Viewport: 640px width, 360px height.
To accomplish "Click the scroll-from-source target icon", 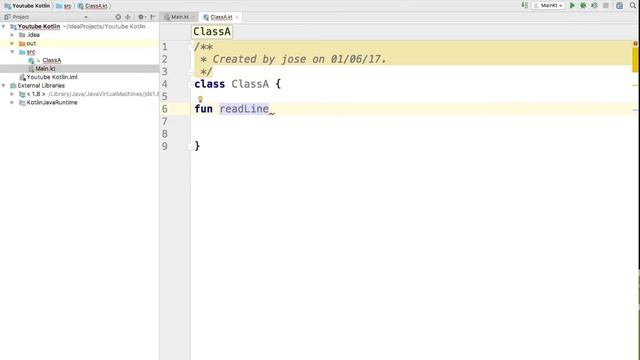I will tap(118, 17).
